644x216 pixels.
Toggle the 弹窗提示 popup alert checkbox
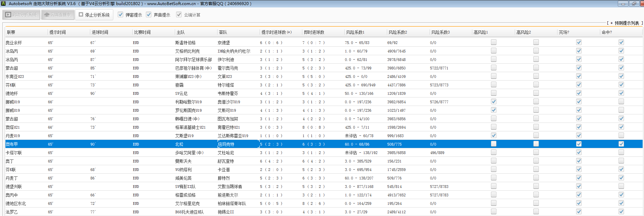click(x=120, y=15)
